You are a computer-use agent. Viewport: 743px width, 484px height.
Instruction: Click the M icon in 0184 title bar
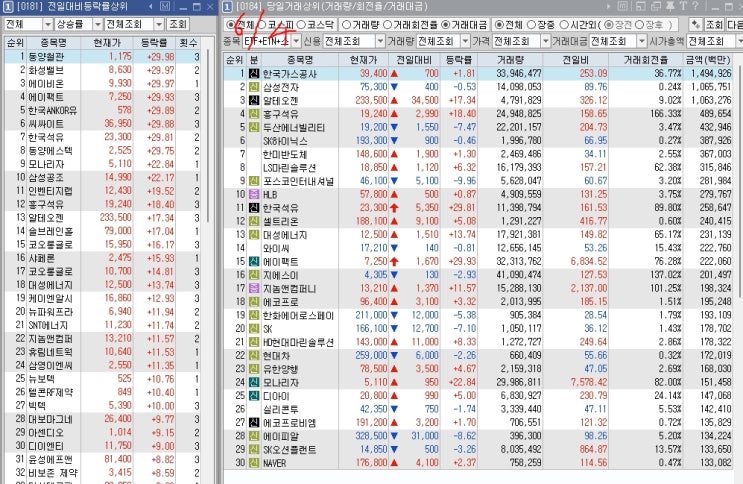[623, 7]
